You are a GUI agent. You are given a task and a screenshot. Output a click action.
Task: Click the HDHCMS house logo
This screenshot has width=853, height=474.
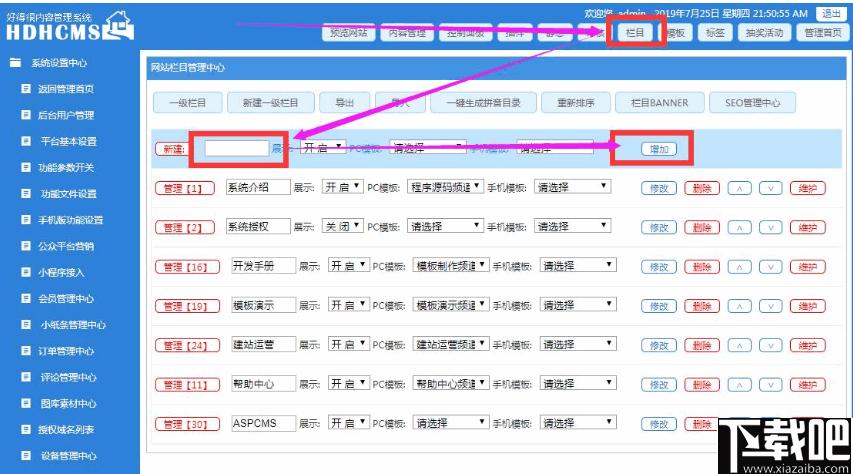[117, 27]
